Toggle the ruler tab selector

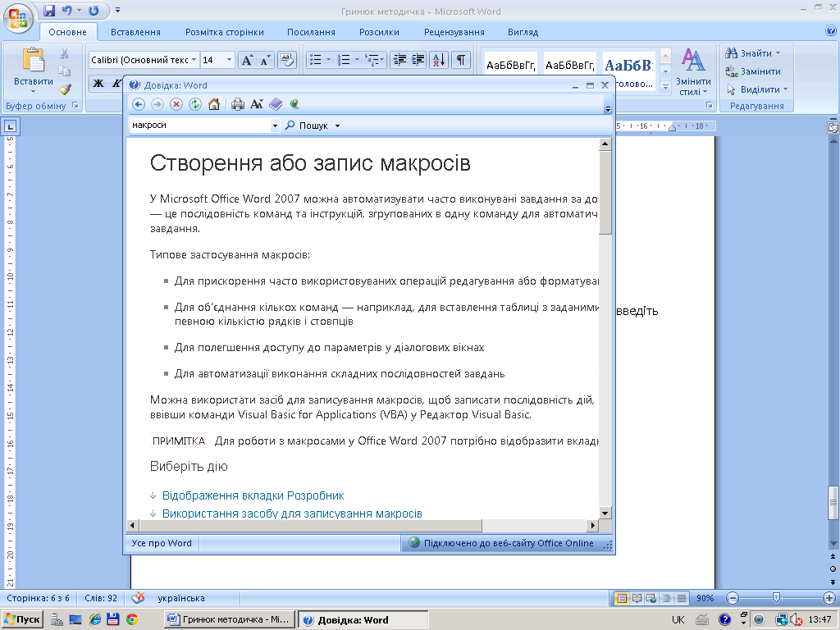tap(10, 127)
